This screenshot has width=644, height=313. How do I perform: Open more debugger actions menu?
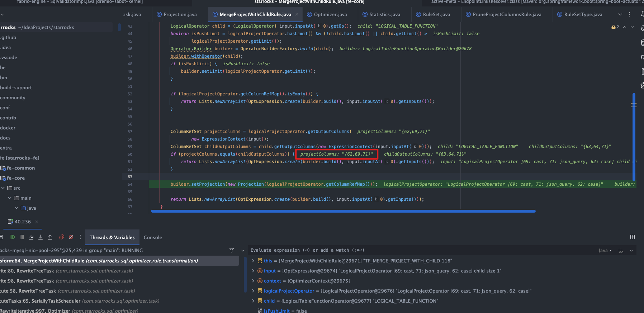pos(80,237)
